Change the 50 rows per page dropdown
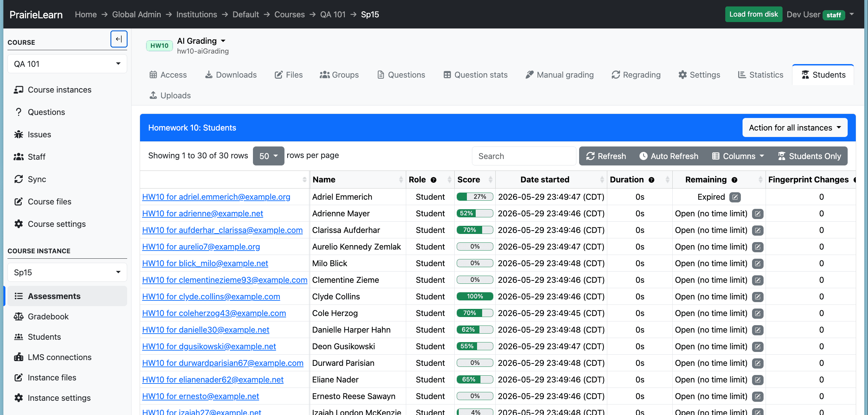Screen dimensions: 868x415 (x=269, y=156)
